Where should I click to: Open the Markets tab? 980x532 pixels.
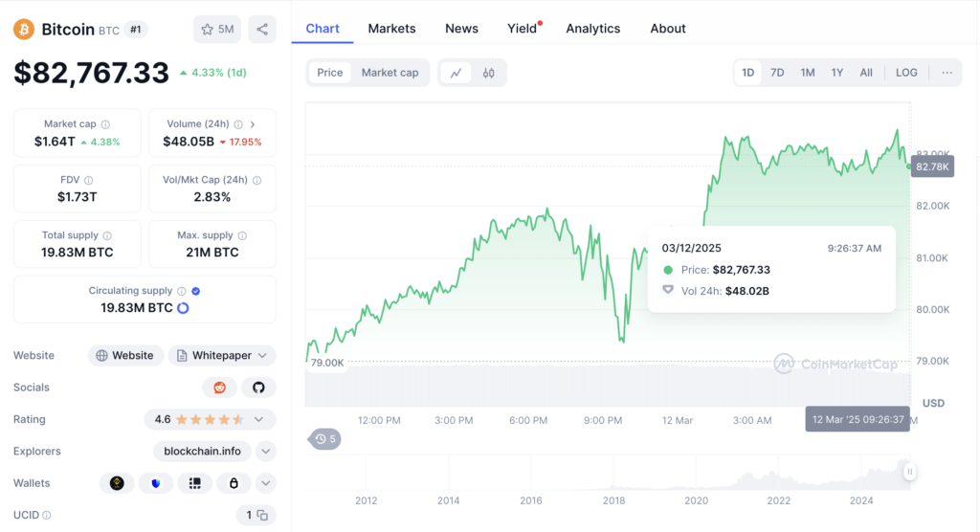point(391,29)
